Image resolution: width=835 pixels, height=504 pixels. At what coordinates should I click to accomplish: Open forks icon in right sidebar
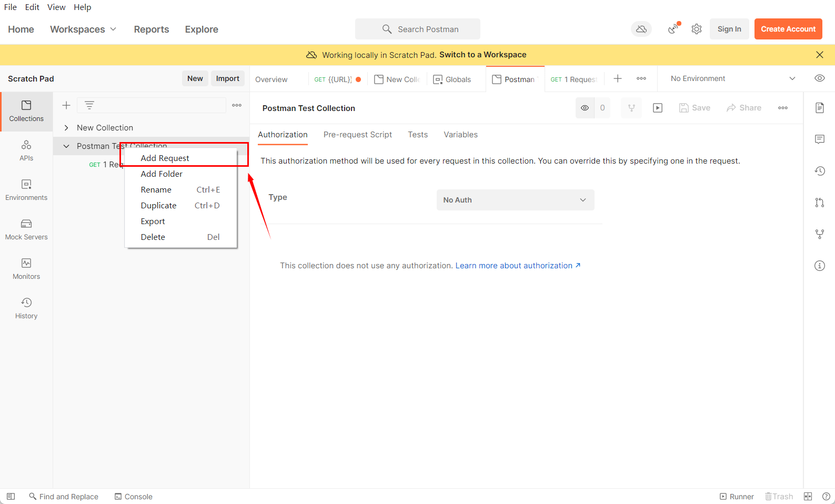(820, 234)
